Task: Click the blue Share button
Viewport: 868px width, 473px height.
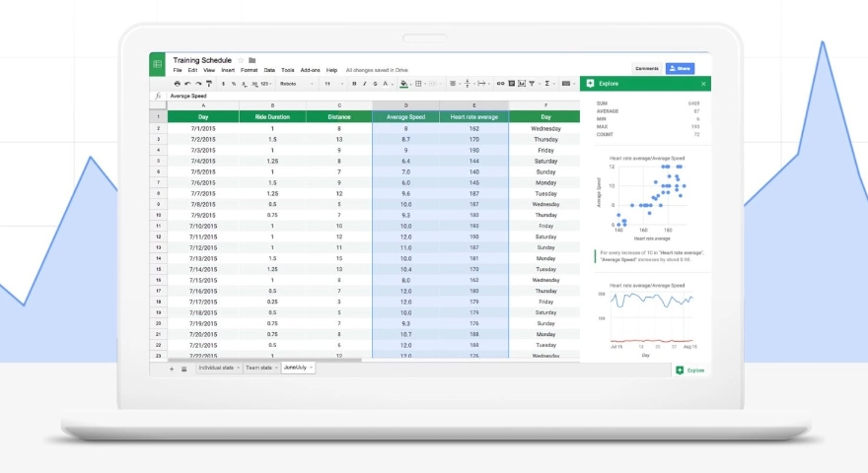Action: (680, 68)
